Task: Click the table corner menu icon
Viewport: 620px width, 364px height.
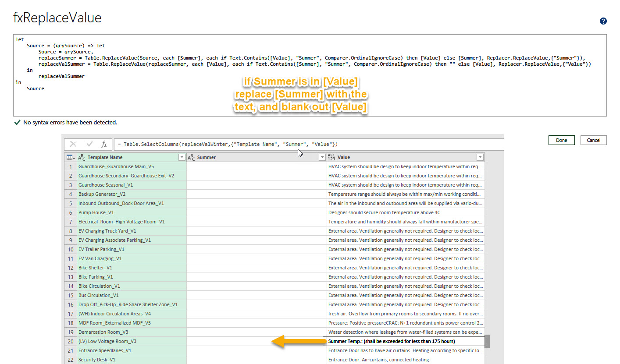Action: [x=70, y=157]
